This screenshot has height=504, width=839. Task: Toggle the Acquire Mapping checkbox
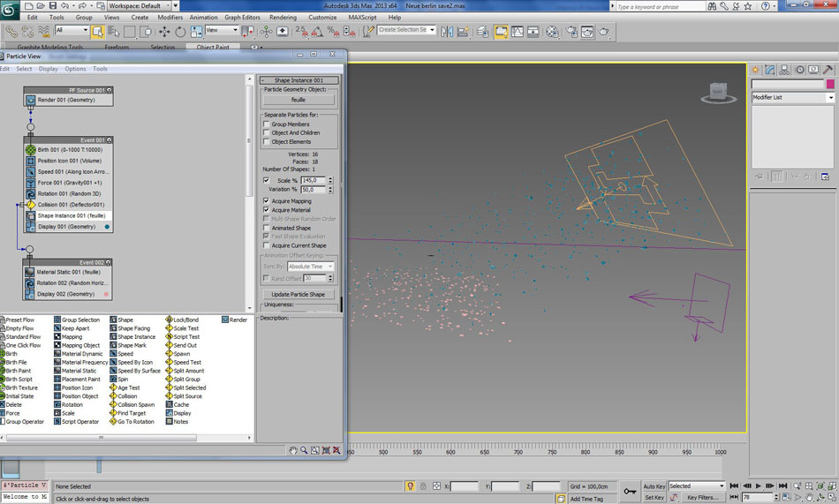(267, 201)
